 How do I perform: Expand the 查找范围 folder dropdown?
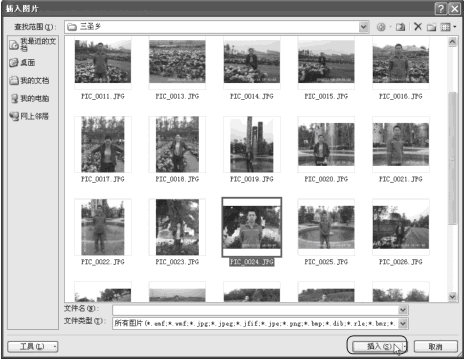pos(364,27)
